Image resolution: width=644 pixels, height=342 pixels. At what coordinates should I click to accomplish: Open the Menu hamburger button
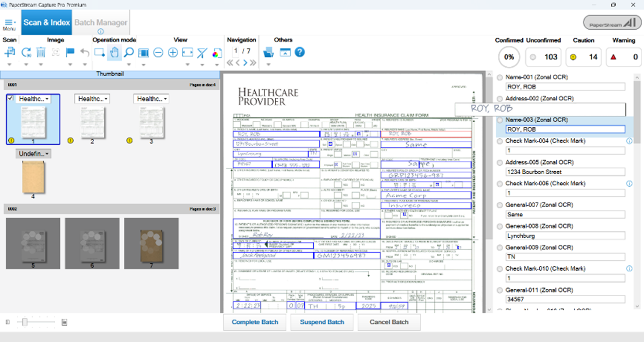9,24
